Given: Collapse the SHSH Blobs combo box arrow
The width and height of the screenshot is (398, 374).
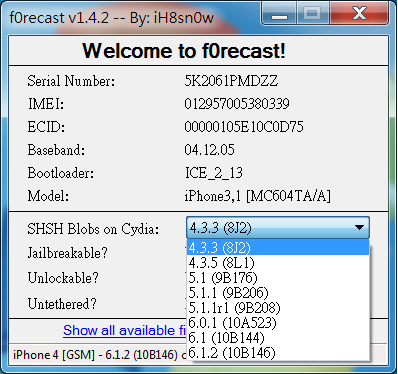Looking at the screenshot, I should point(359,228).
